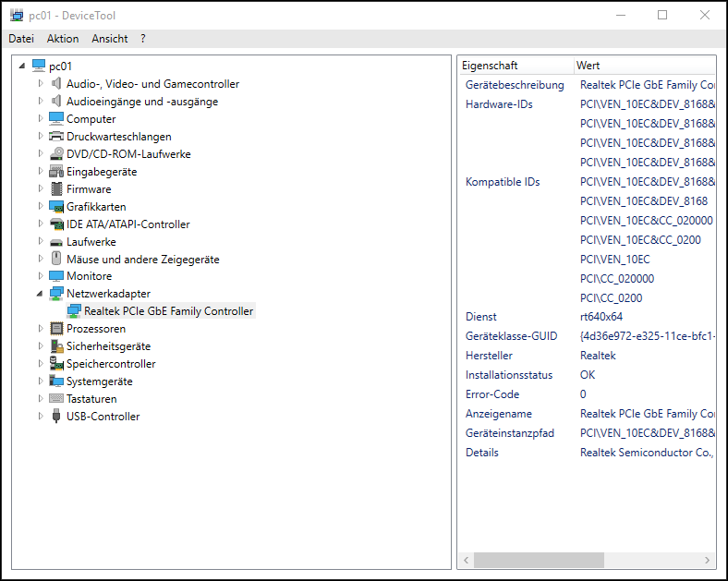728x581 pixels.
Task: Click the Realtek network adapter icon
Action: point(74,311)
